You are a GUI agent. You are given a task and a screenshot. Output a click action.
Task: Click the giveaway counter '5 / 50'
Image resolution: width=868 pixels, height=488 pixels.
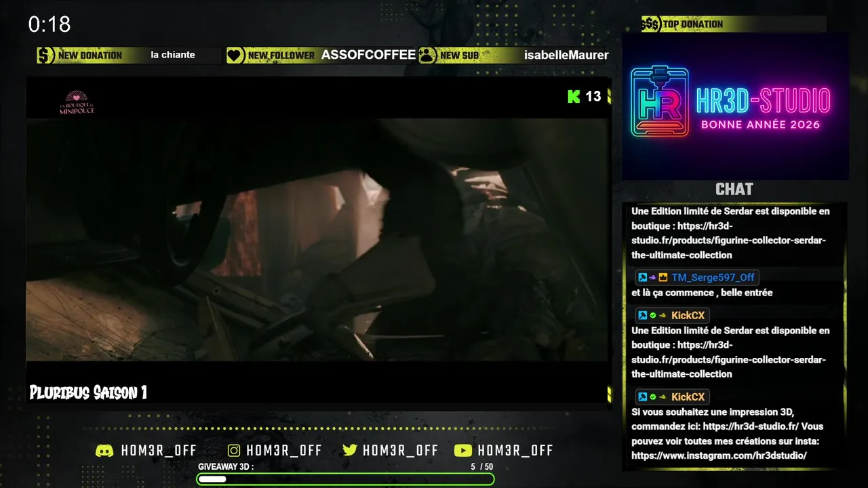point(482,467)
